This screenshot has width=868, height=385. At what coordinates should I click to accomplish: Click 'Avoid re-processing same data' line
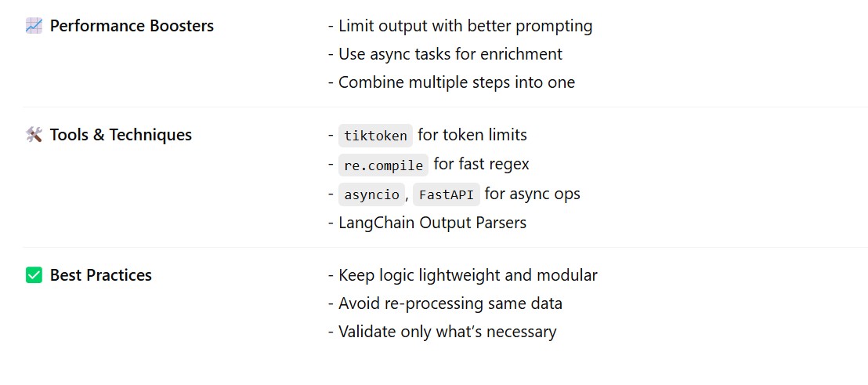(450, 303)
